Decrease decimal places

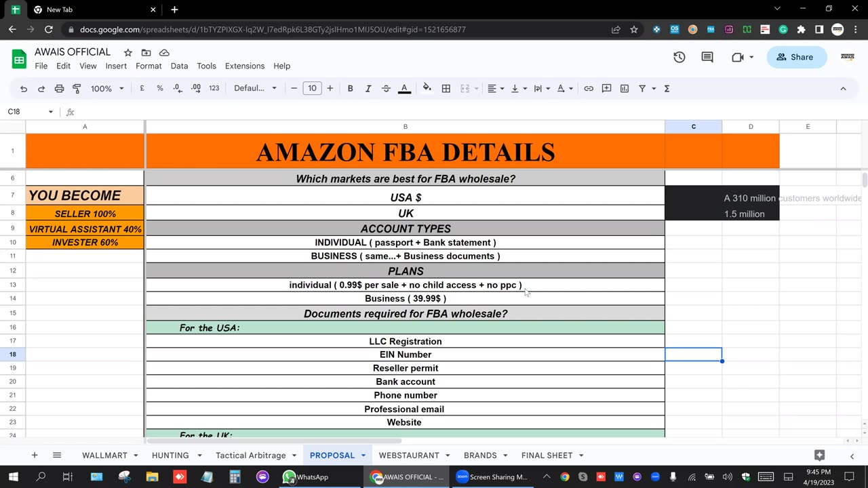178,88
